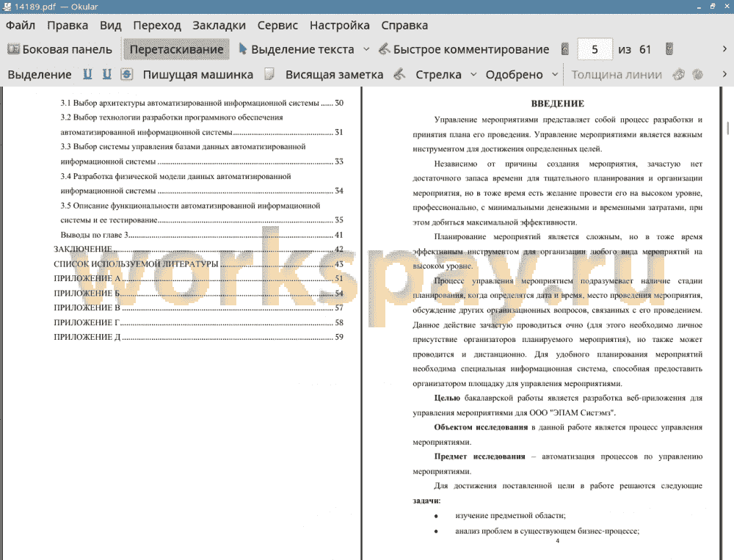Click Быстрое комментирование quick annotation button

pos(463,49)
